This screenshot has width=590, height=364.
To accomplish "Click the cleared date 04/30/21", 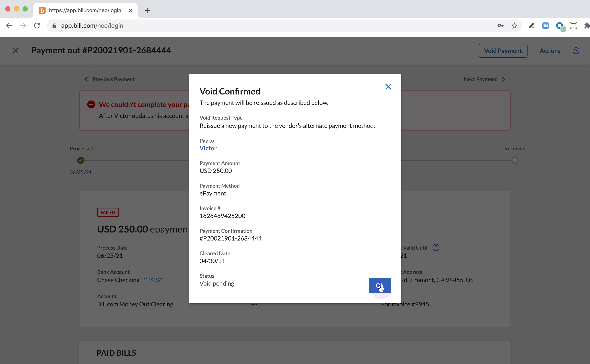I will pos(212,261).
